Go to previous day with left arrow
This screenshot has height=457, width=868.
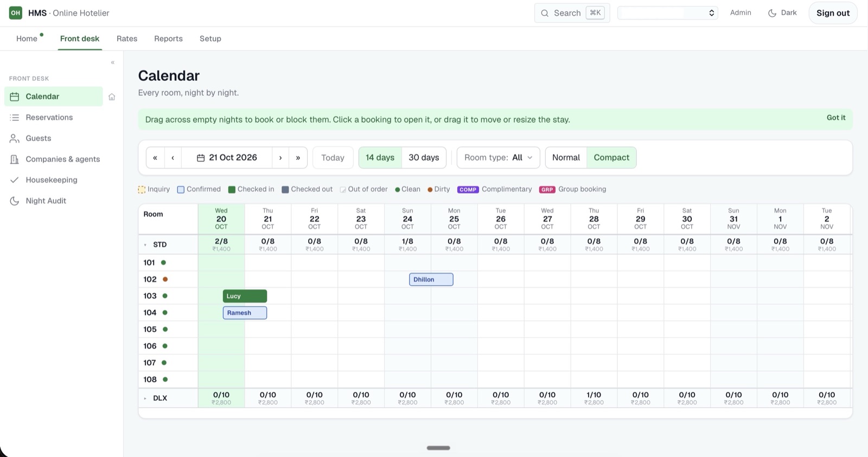173,158
